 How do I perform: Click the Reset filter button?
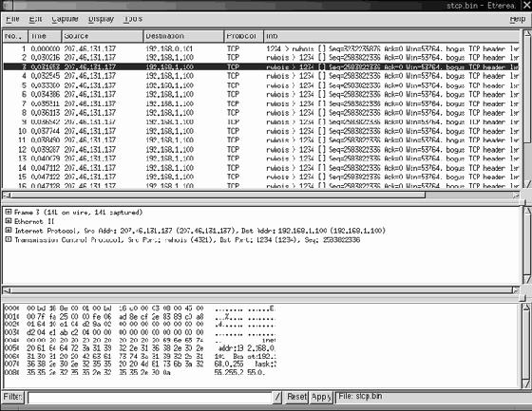296,397
